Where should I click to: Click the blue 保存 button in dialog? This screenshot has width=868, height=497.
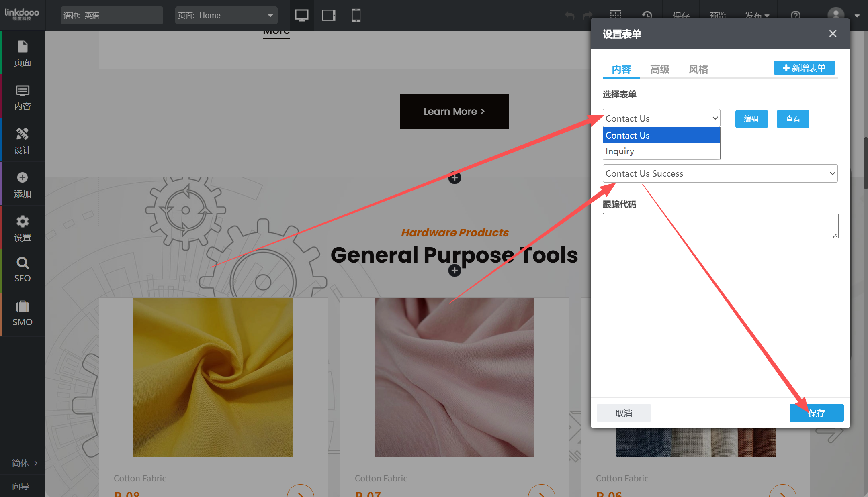click(816, 413)
